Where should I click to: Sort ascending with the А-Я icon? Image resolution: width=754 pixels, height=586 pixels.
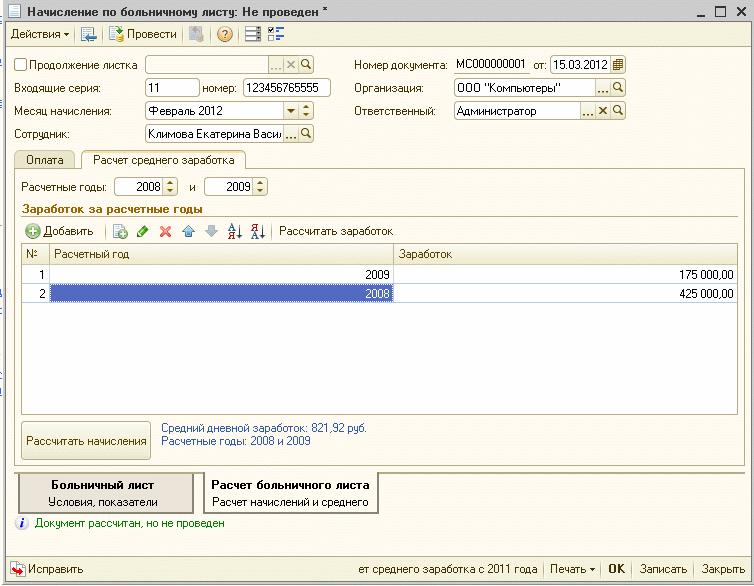point(235,232)
